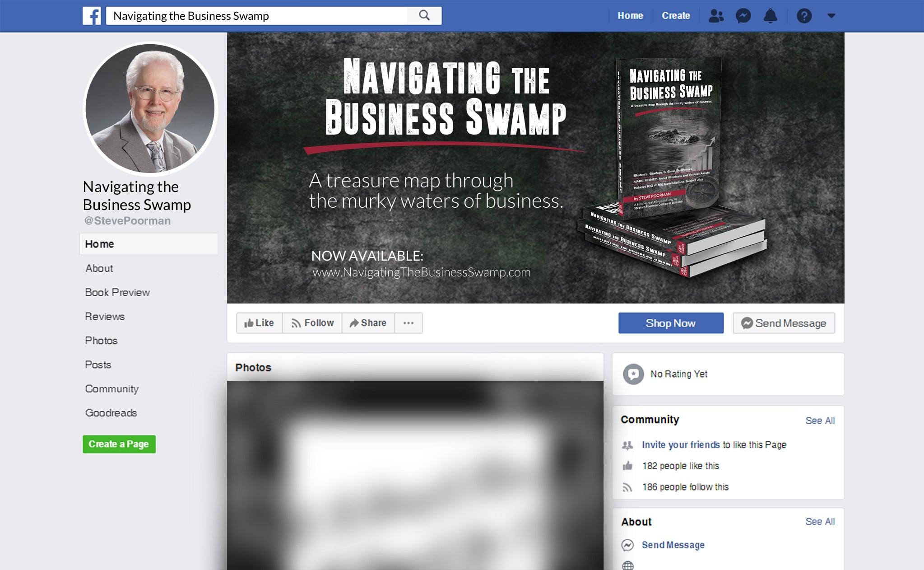Open the notifications bell icon
Image resolution: width=924 pixels, height=570 pixels.
(x=770, y=16)
